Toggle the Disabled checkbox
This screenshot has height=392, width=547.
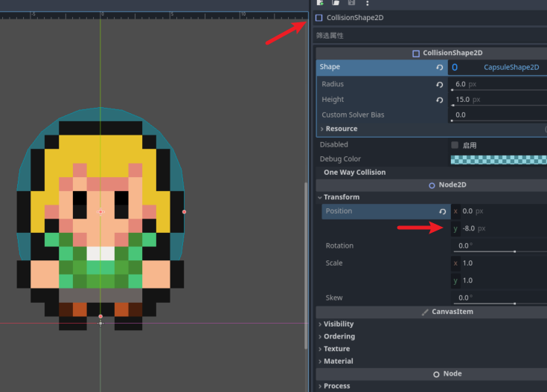pyautogui.click(x=455, y=145)
